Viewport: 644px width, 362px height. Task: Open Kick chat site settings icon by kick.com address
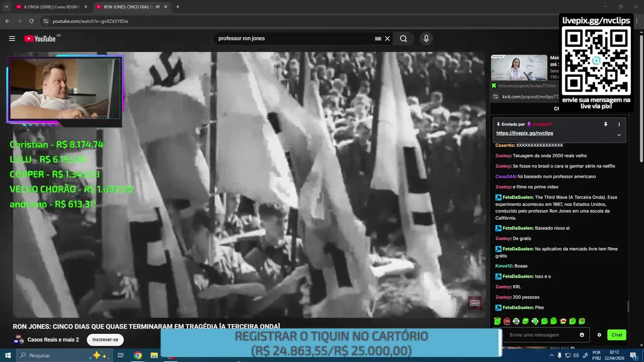tap(496, 97)
